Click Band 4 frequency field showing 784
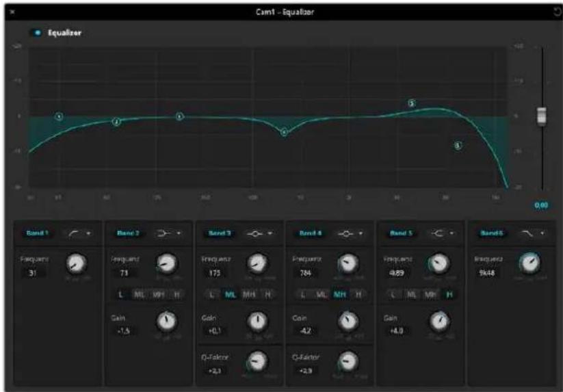 point(306,273)
